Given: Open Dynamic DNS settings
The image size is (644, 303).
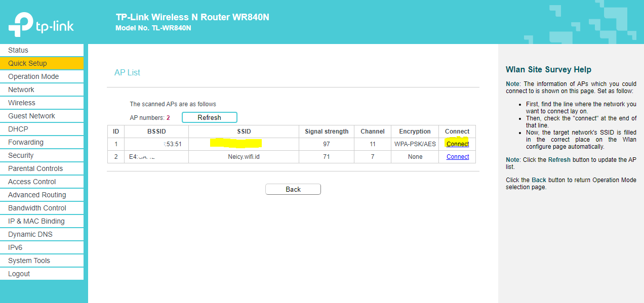Looking at the screenshot, I should click(x=42, y=234).
